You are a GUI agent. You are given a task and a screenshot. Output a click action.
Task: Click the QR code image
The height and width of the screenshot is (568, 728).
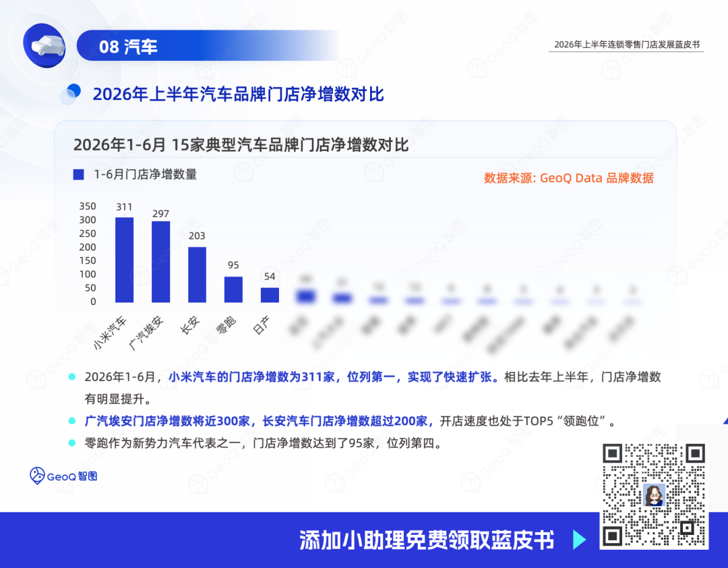654,495
